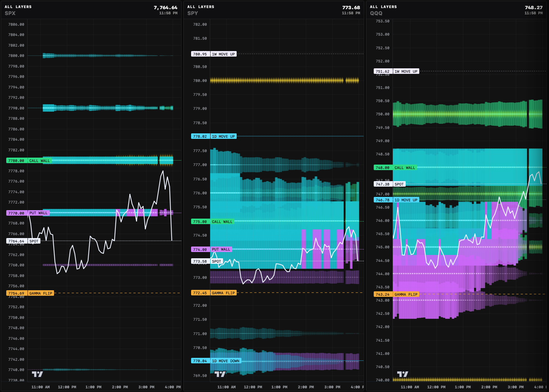Screen dimensions: 549x392
Task: Click the 747.38 SPOT label on QQQ
Action: point(390,184)
